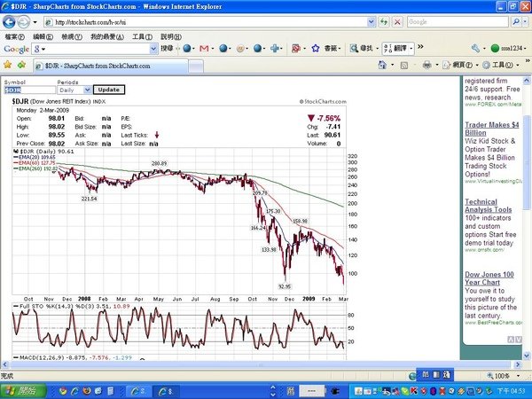Open a new blank browser tab
The width and height of the screenshot is (532, 399).
click(196, 66)
